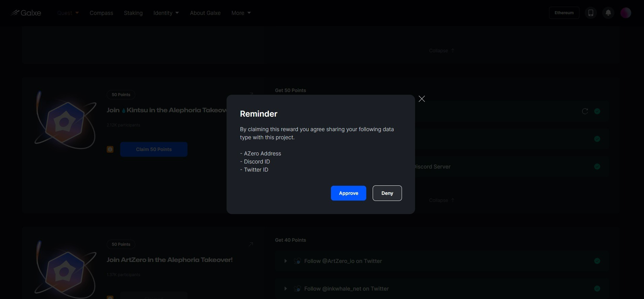Click the refresh icon in the Kintsu tasks
644x299 pixels.
(585, 111)
